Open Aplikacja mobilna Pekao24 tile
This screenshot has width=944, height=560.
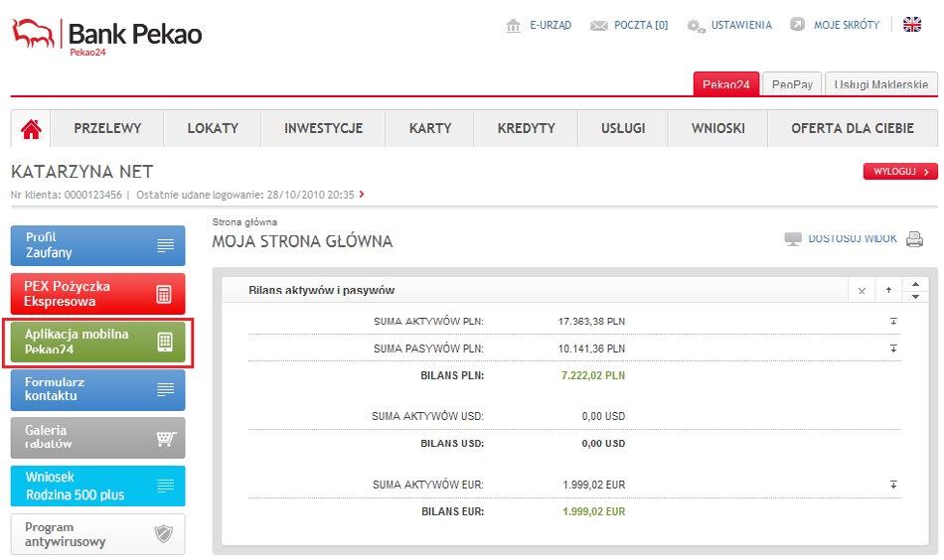tap(97, 342)
